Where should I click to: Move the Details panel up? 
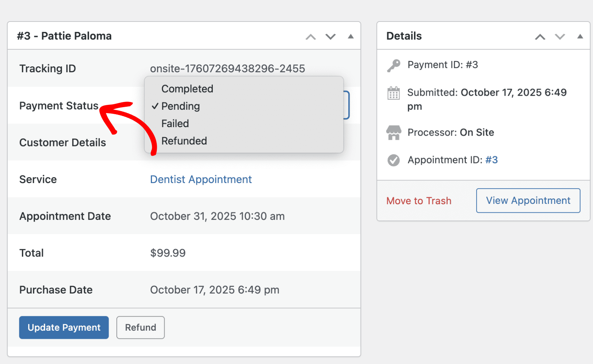(540, 36)
